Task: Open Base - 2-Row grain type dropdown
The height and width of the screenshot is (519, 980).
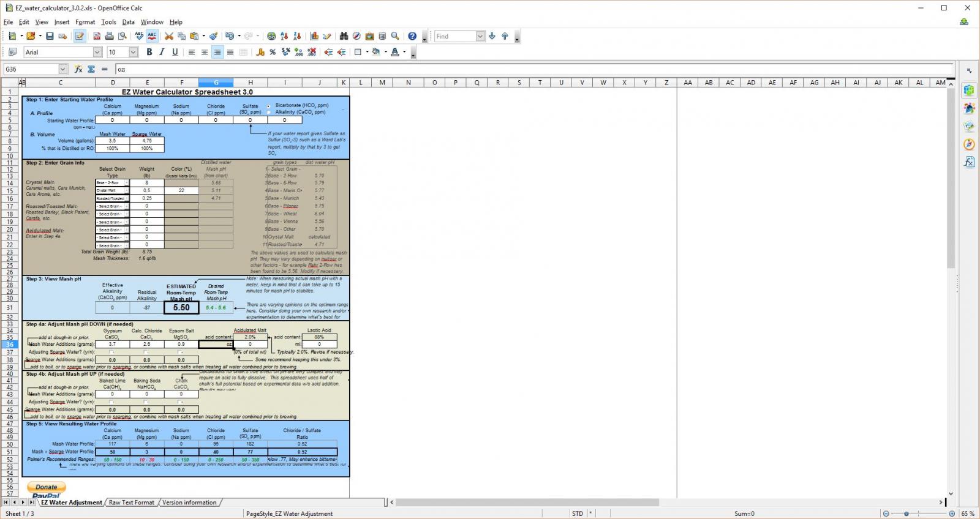Action: pos(127,183)
